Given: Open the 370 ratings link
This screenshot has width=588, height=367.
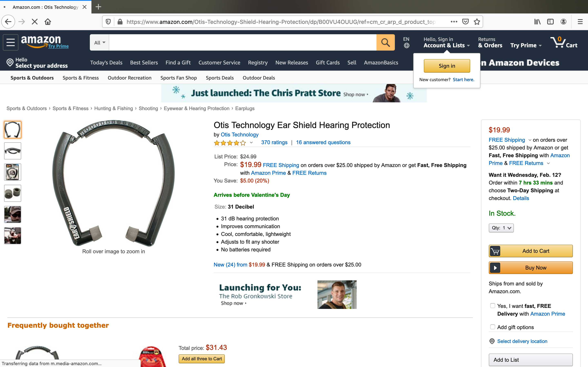Looking at the screenshot, I should [274, 143].
